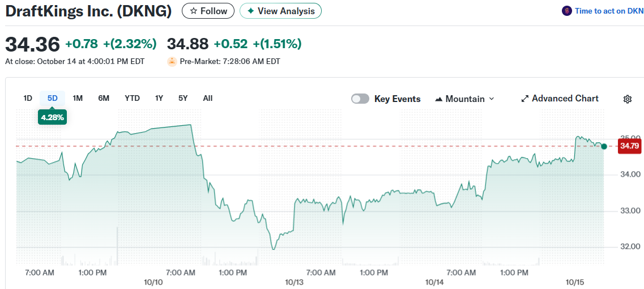The image size is (644, 289).
Task: Click the Mountain chart type icon
Action: point(438,99)
